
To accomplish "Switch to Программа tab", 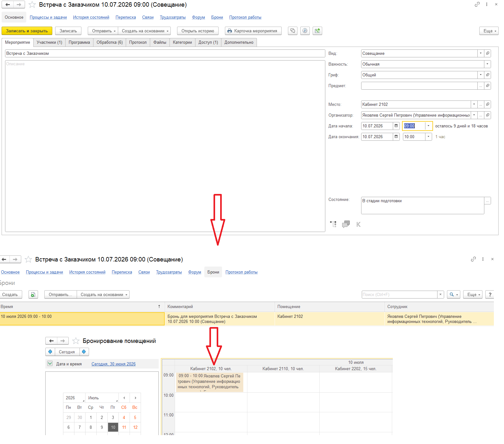I will (x=79, y=42).
